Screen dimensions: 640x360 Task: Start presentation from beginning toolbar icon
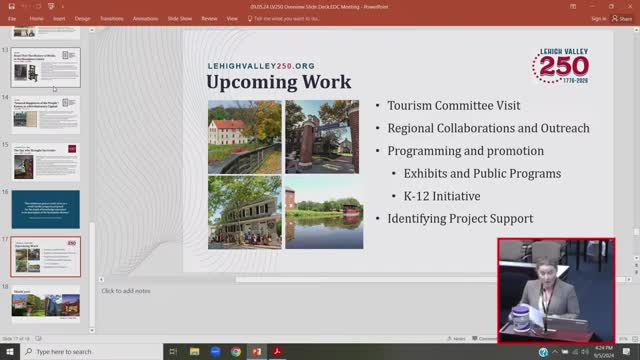pos(51,6)
